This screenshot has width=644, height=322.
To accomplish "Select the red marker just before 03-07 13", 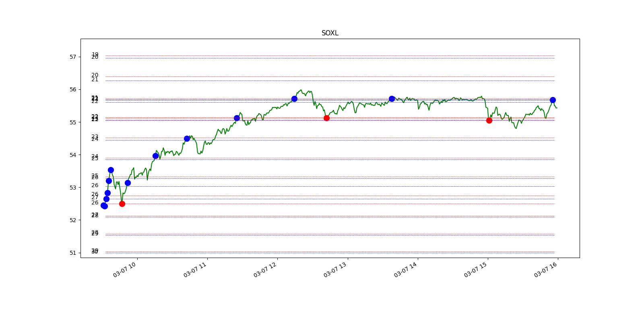I will (x=326, y=118).
